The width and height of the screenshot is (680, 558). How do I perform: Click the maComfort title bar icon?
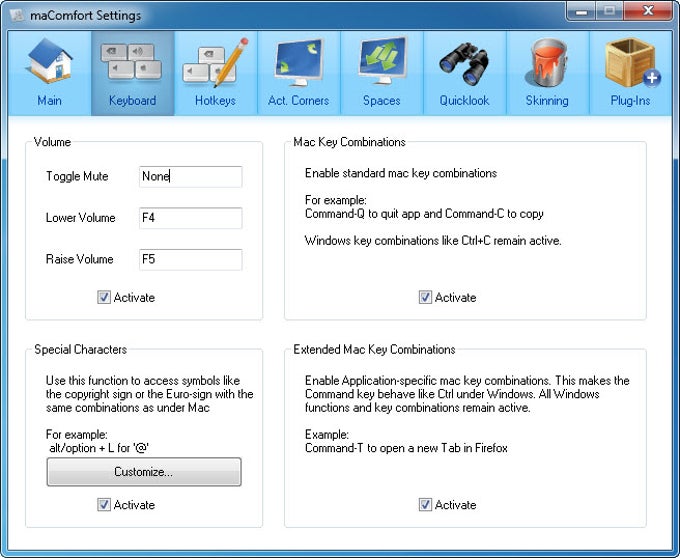click(x=17, y=15)
